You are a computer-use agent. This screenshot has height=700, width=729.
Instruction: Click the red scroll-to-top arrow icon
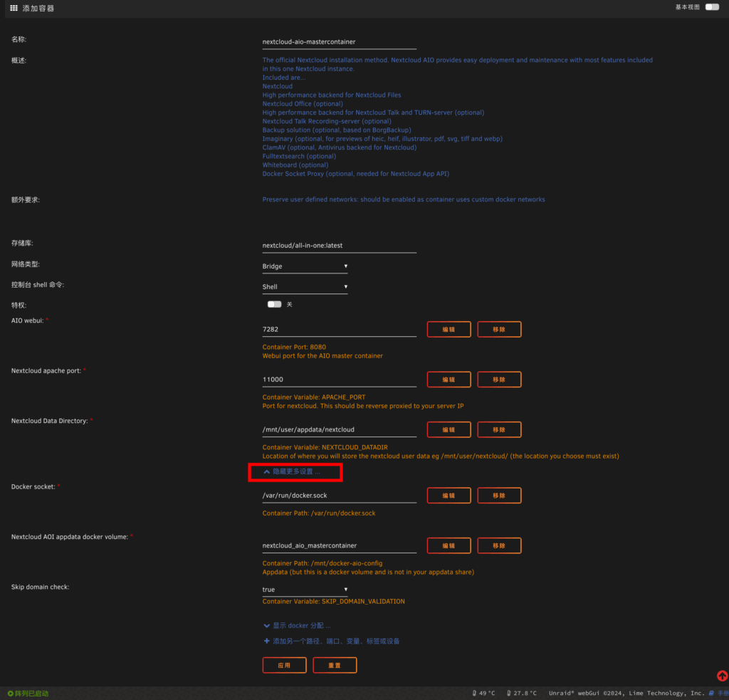(721, 676)
